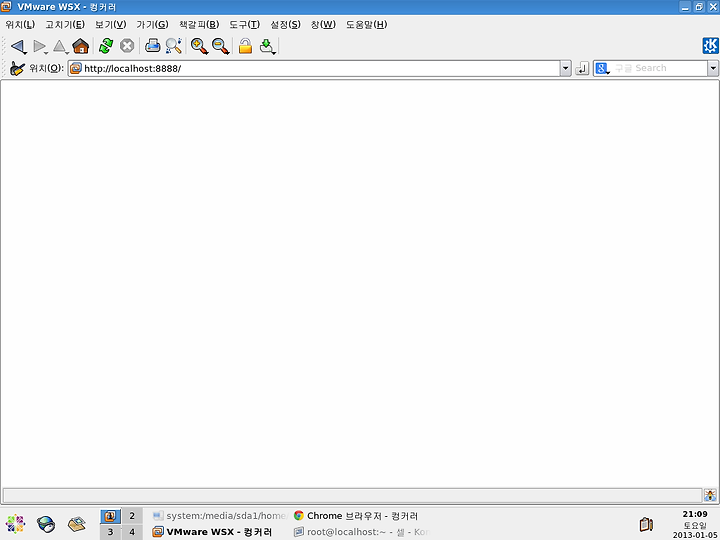Switch to virtual desktop 3
Viewport: 720px width, 540px height.
pyautogui.click(x=110, y=532)
